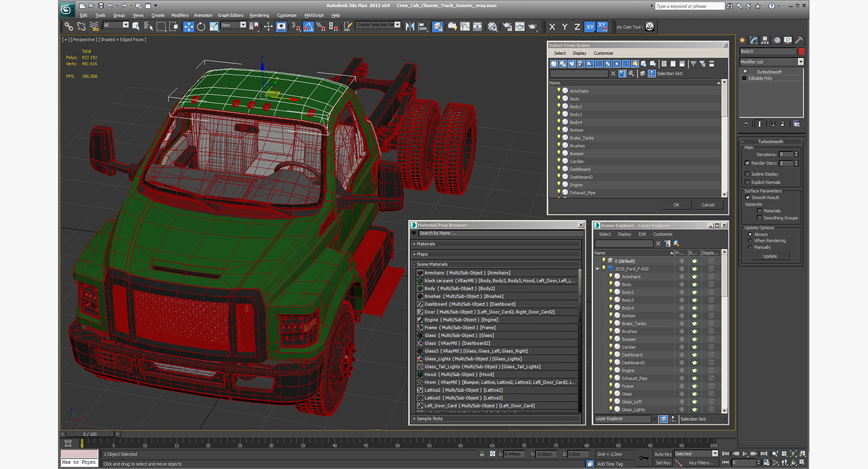The height and width of the screenshot is (469, 868).
Task: Enable Explicit Normals checkbox
Action: click(747, 182)
